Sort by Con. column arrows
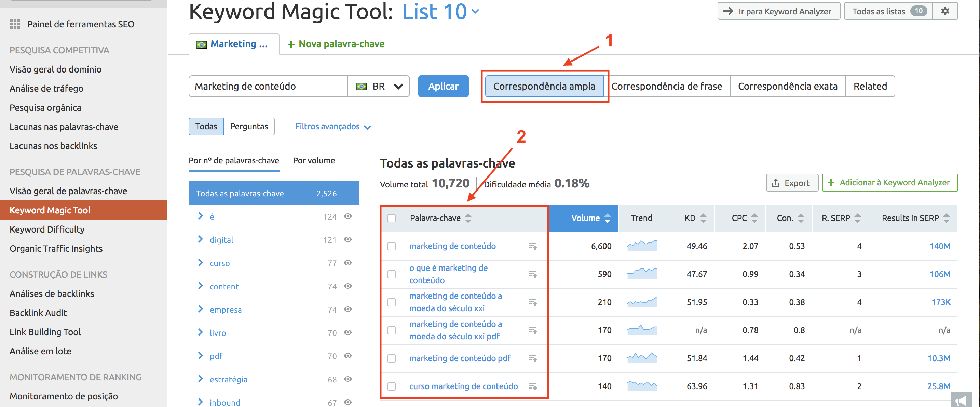This screenshot has width=980, height=407. pos(801,218)
